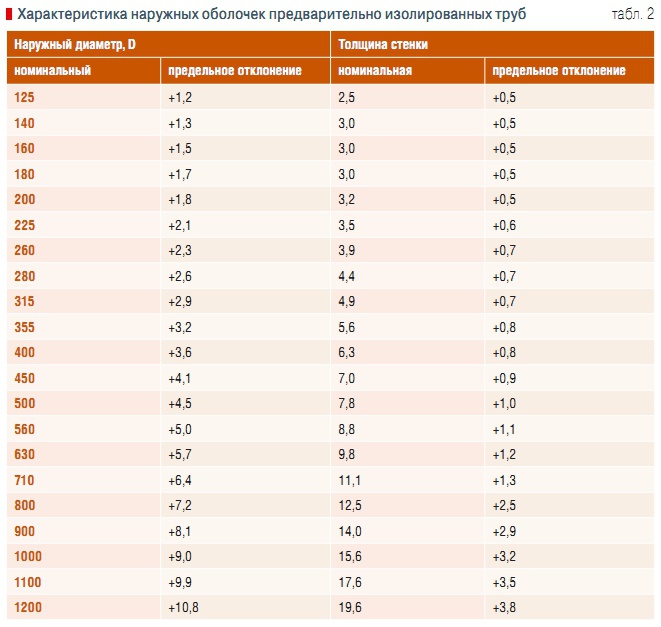
Task: Select the +6,4 diameter deviation cell
Action: tap(180, 481)
